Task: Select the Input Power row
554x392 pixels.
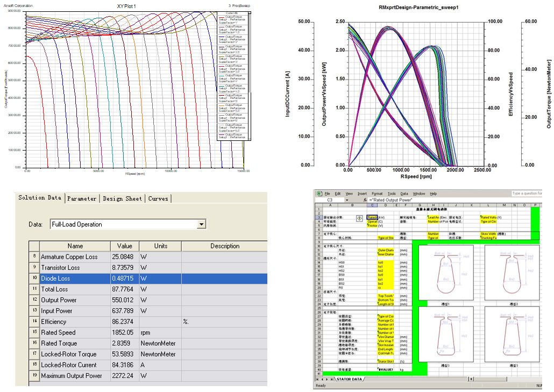Action: pos(148,311)
